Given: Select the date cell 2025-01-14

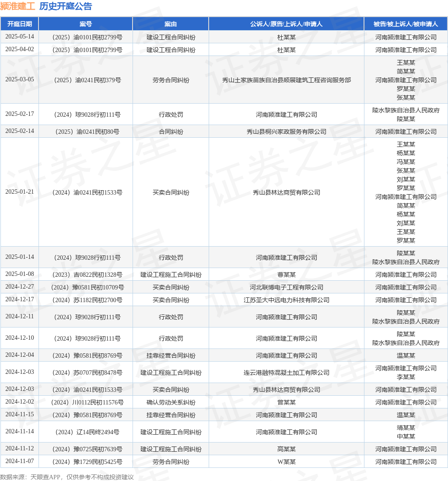Looking at the screenshot, I should [x=20, y=257].
